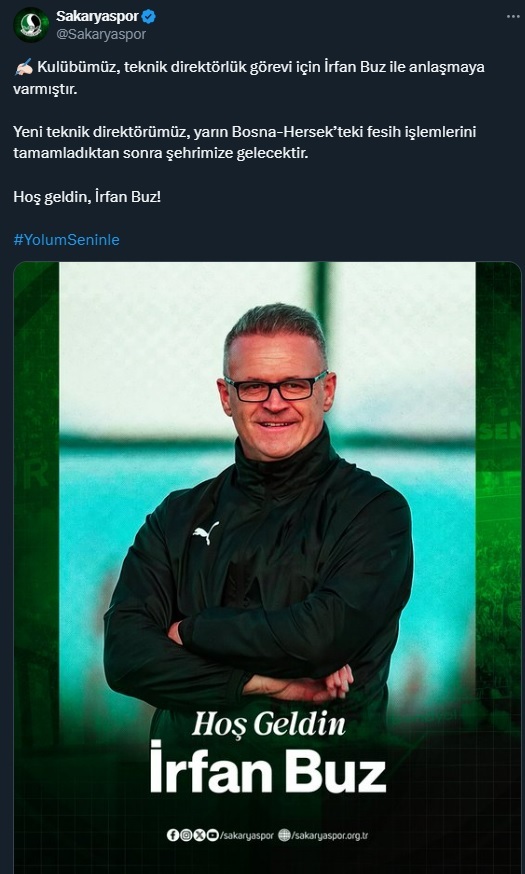525x874 pixels.
Task: Click the YouTube icon in the banner
Action: click(x=212, y=835)
